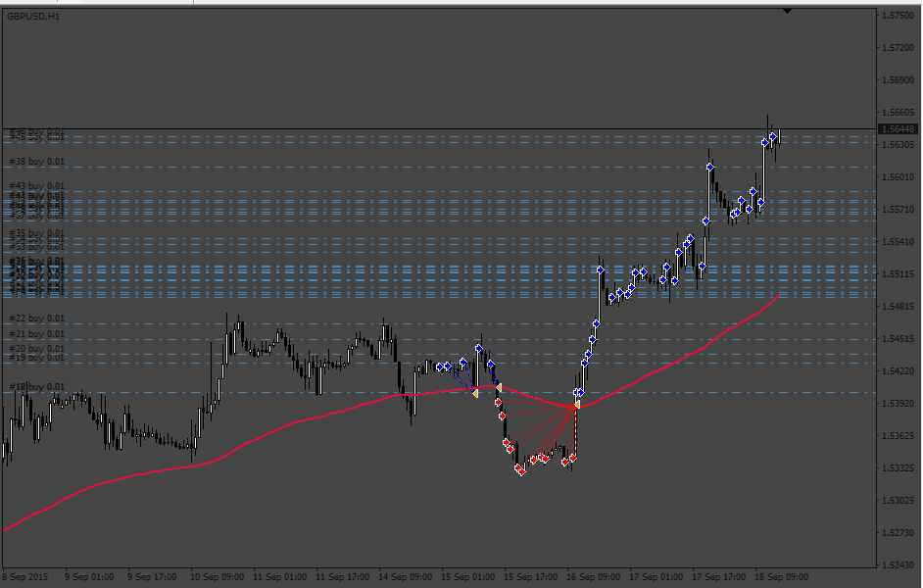The height and width of the screenshot is (588, 923).
Task: Click price scale value 1.56305
Action: coord(898,145)
